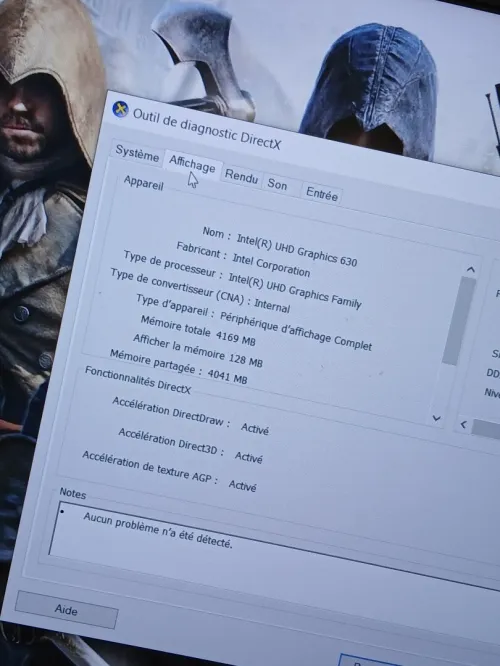500x666 pixels.
Task: Open the Rendu tab
Action: (241, 176)
